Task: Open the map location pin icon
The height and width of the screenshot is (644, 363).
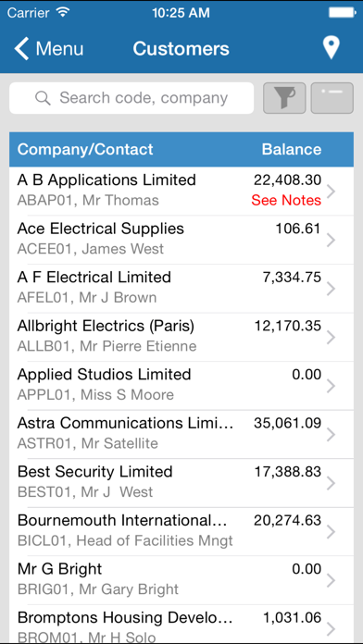Action: [331, 48]
